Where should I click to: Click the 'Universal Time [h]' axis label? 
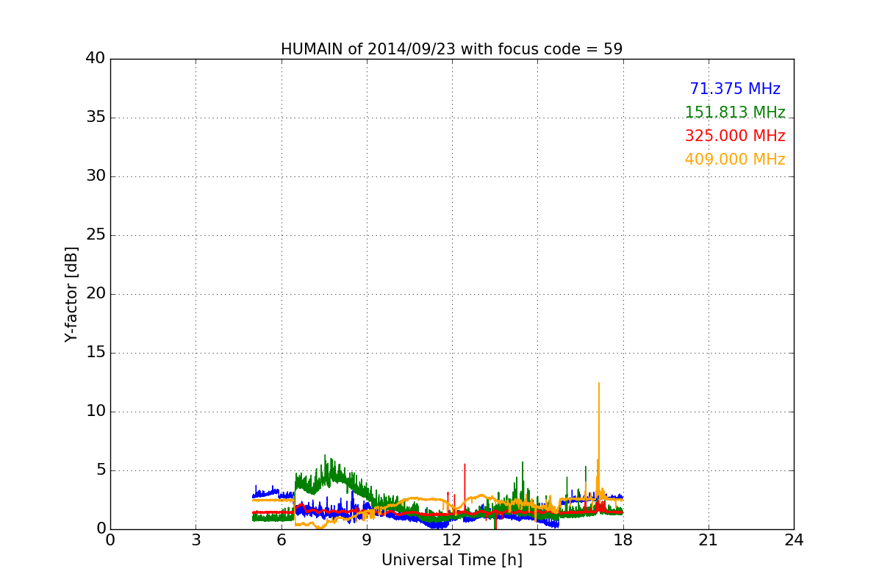pos(452,560)
